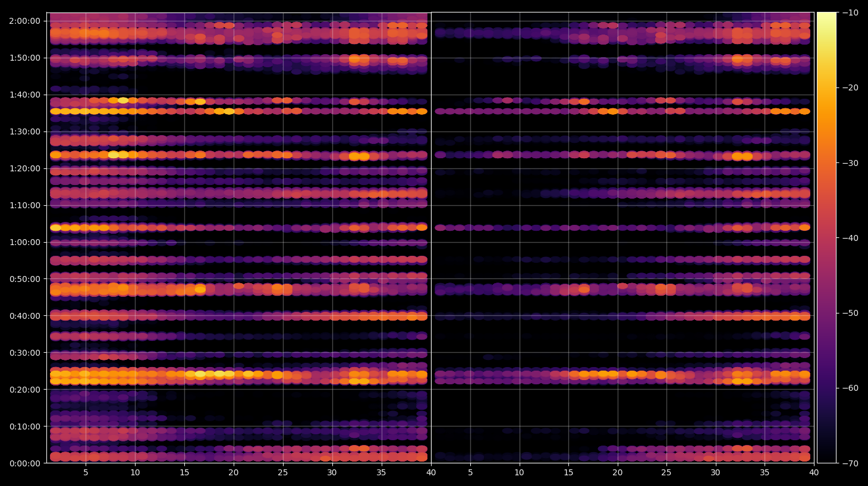
Task: Click x-axis label 20 under right heatmap
Action: [x=618, y=472]
